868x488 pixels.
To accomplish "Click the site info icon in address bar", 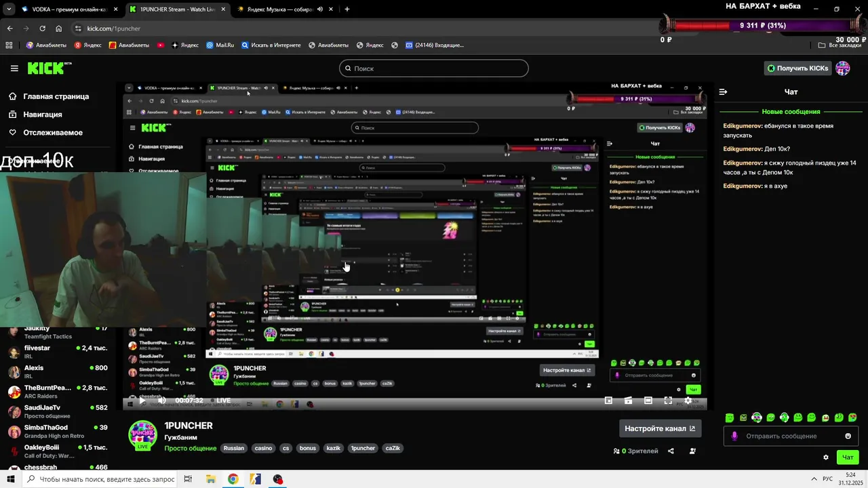I will coord(78,28).
